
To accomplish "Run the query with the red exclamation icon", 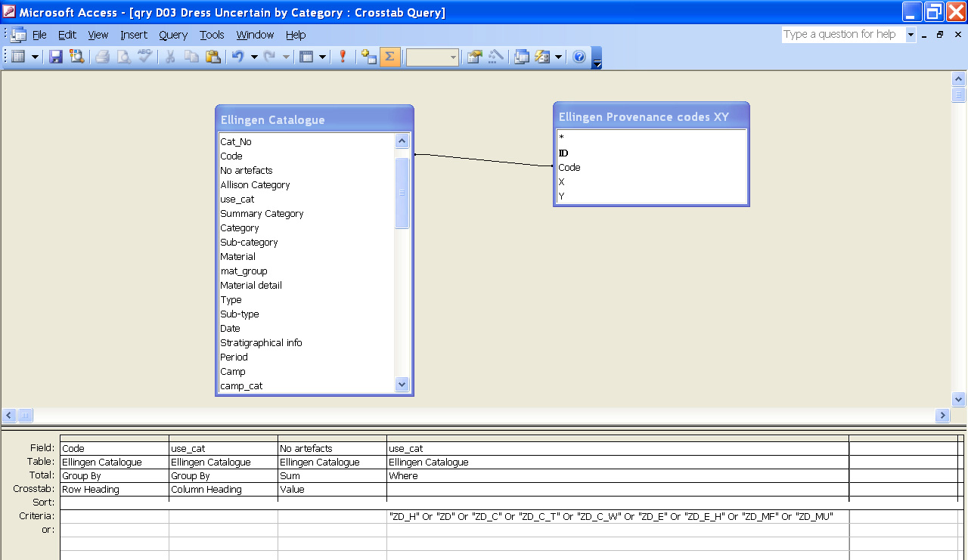I will tap(343, 57).
